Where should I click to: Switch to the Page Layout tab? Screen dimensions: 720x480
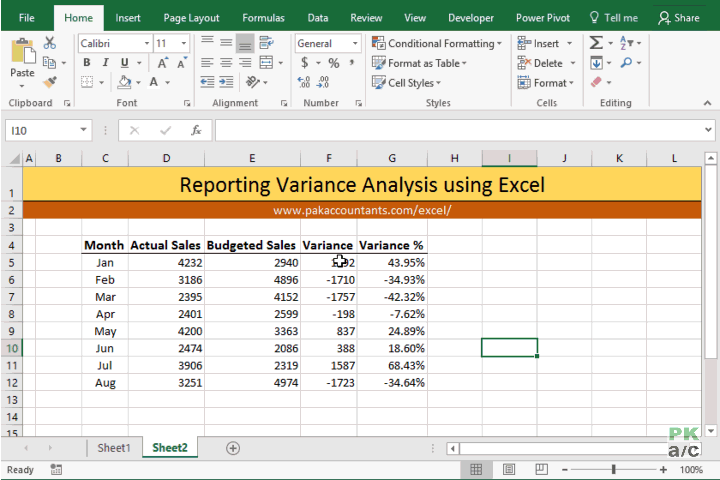click(x=191, y=18)
